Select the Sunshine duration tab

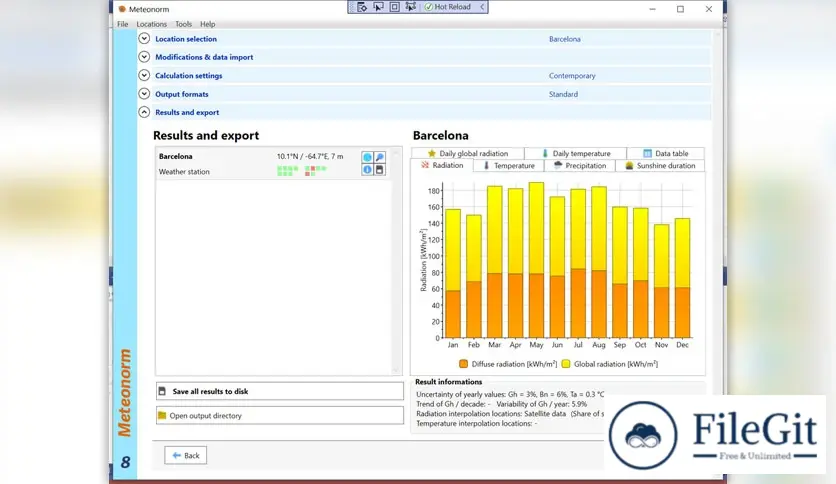pyautogui.click(x=660, y=166)
